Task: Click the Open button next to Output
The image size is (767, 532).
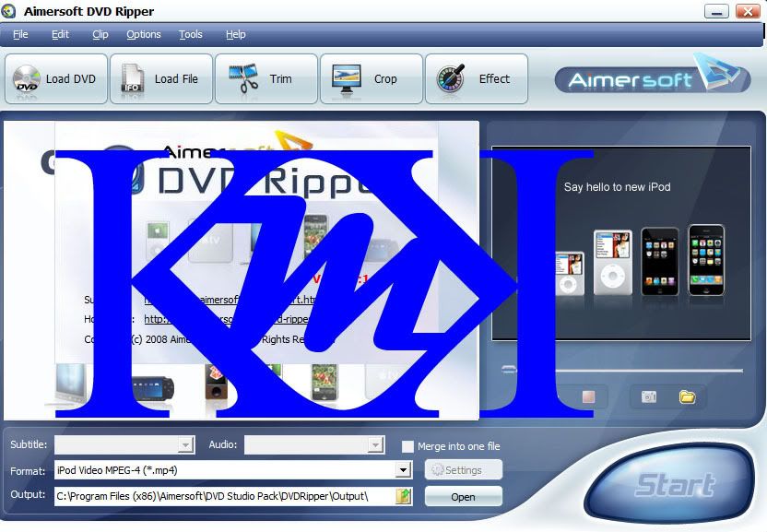Action: 463,497
